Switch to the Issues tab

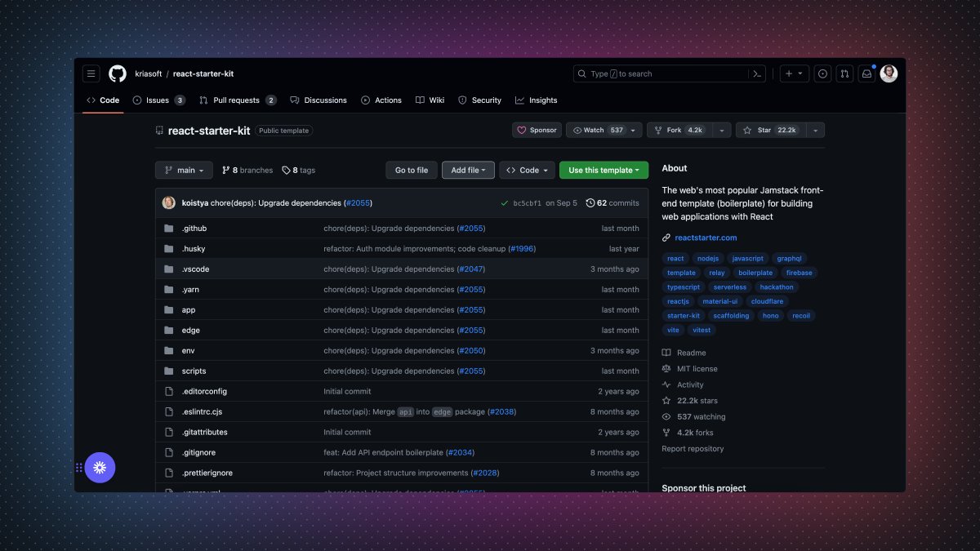pyautogui.click(x=159, y=100)
